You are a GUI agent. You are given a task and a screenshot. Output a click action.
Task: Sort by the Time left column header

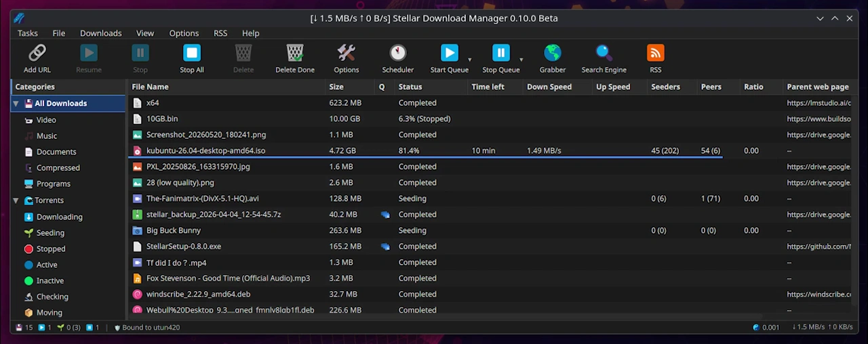[x=495, y=87]
